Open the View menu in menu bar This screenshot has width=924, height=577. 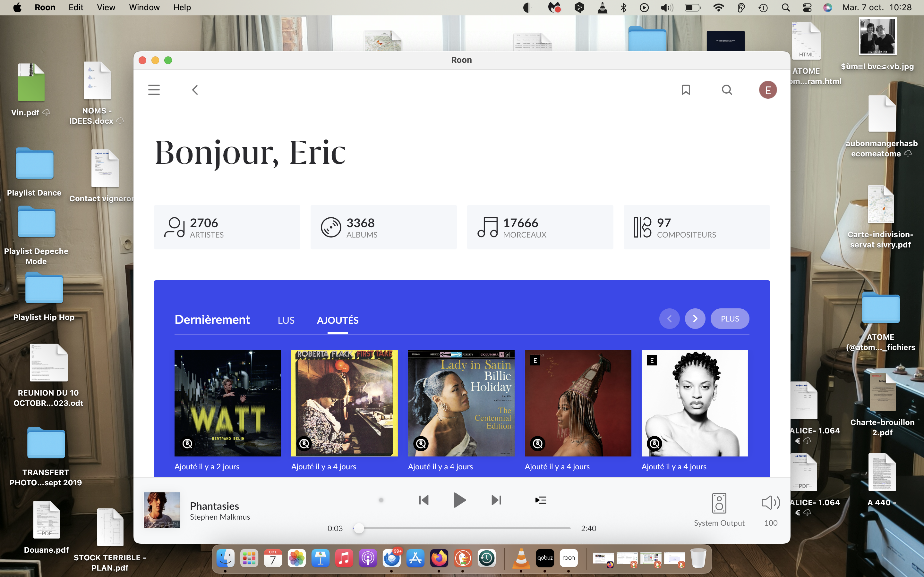point(106,8)
